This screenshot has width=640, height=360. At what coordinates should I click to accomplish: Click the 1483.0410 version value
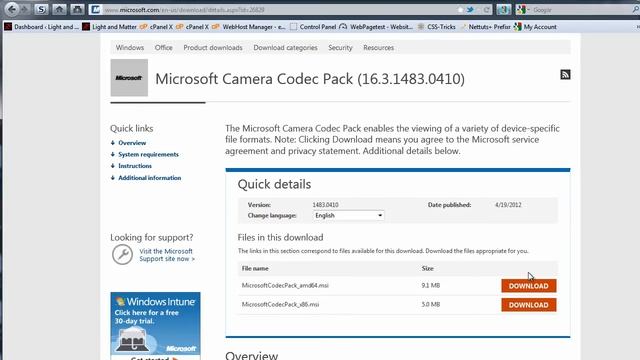tap(325, 205)
